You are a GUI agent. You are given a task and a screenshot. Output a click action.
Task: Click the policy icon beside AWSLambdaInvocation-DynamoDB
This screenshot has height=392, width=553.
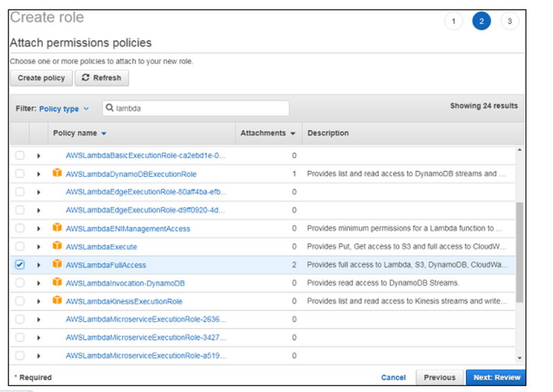tap(57, 283)
